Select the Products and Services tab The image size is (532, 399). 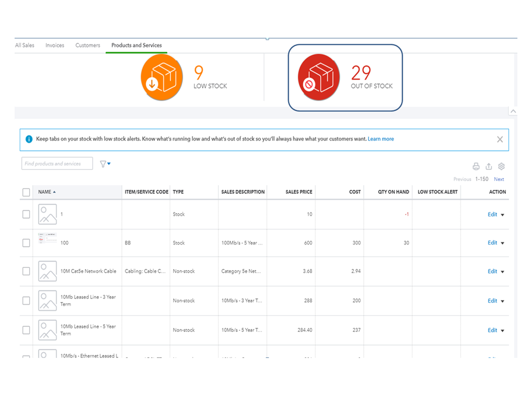pyautogui.click(x=136, y=45)
